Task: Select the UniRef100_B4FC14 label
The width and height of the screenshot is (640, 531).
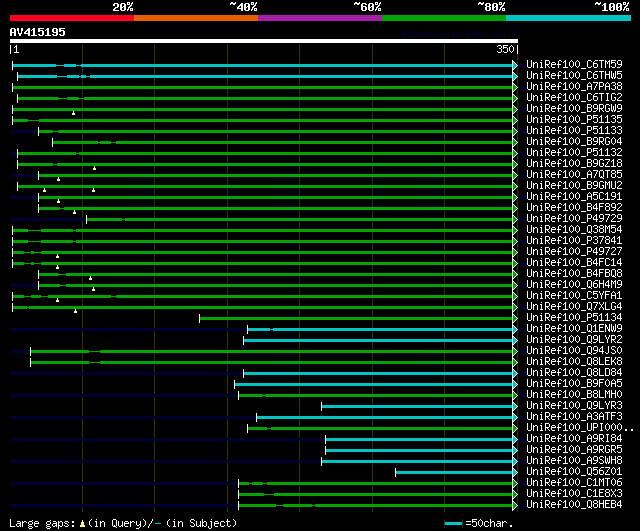Action: tap(574, 263)
